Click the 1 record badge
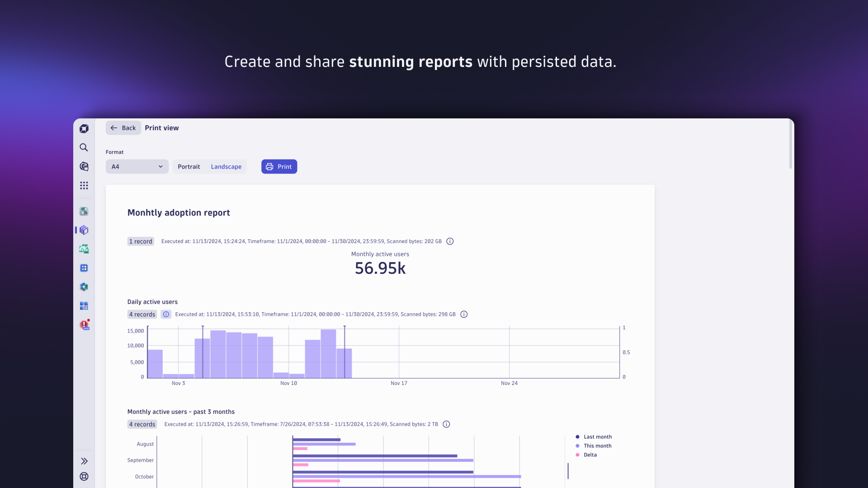 pyautogui.click(x=141, y=241)
